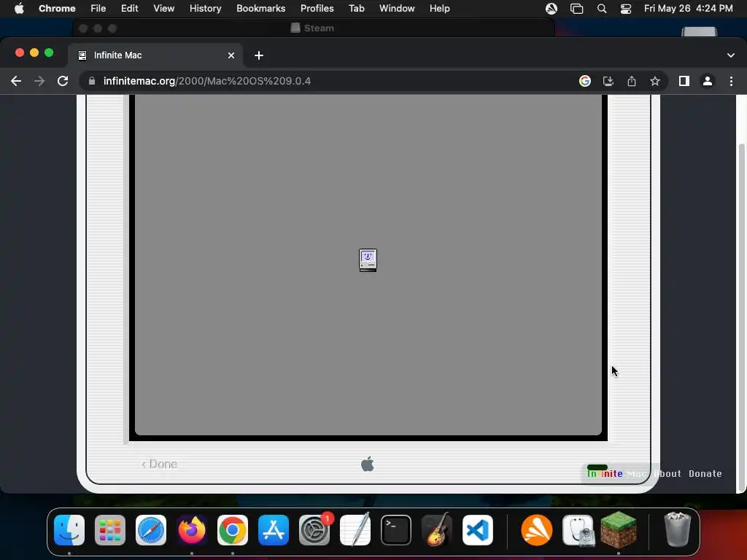Open Google icon in address bar
The image size is (747, 560).
(x=585, y=81)
